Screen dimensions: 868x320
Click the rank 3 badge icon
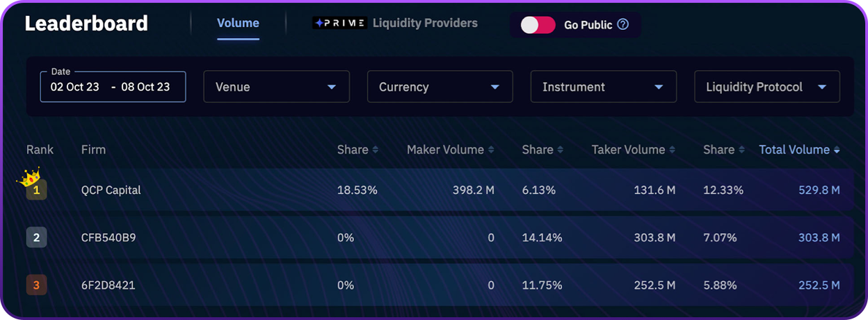[x=36, y=285]
